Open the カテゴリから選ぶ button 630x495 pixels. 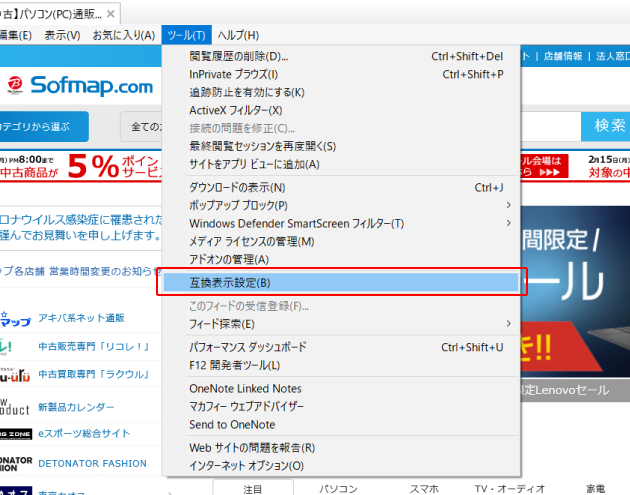43,127
